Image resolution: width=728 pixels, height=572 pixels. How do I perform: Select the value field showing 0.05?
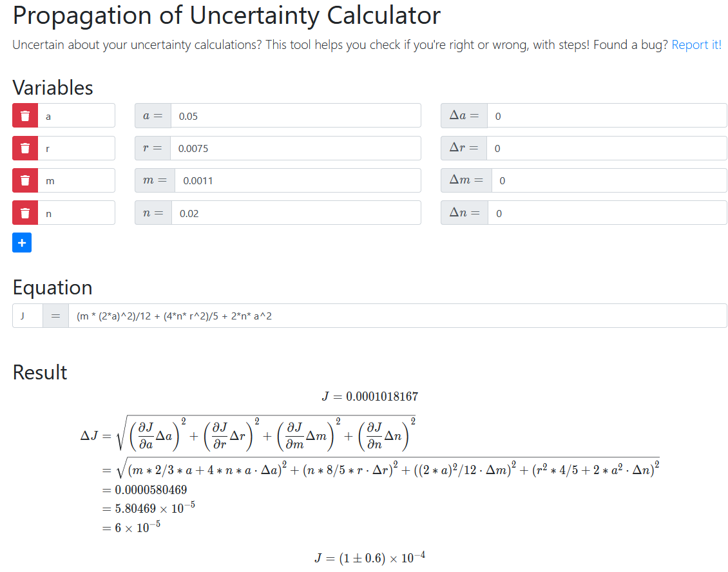[296, 115]
